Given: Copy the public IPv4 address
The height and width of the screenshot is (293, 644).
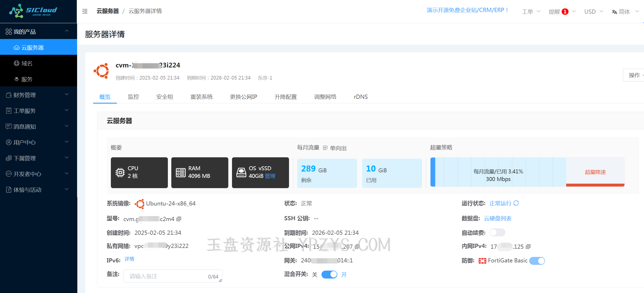Looking at the screenshot, I should coord(357,247).
